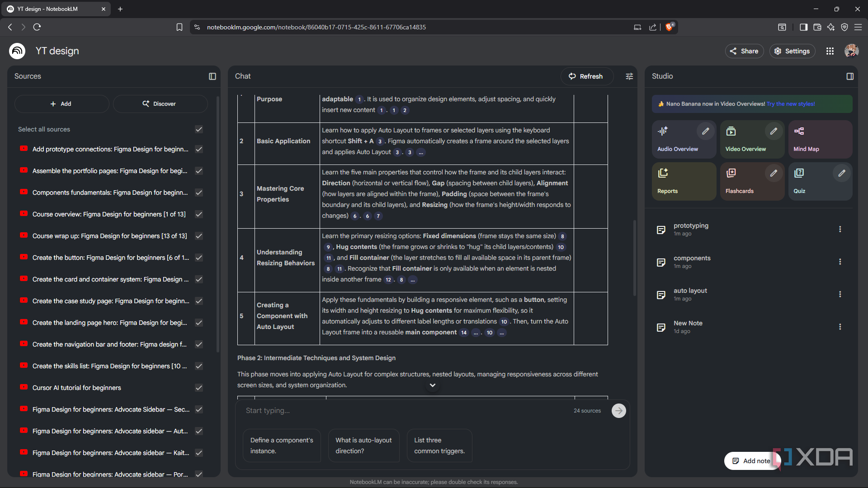Uncheck Cursor AI tutorial source checkbox
Screen dimensions: 868x488
199,388
